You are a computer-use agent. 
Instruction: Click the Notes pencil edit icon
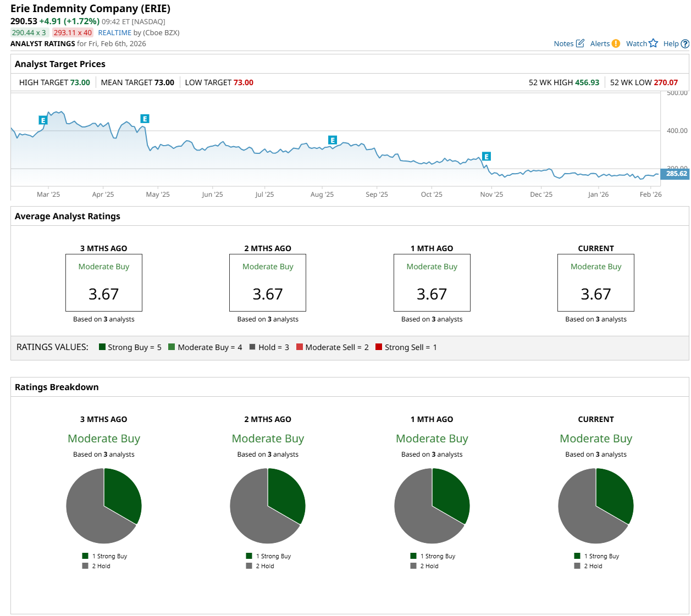pos(579,43)
